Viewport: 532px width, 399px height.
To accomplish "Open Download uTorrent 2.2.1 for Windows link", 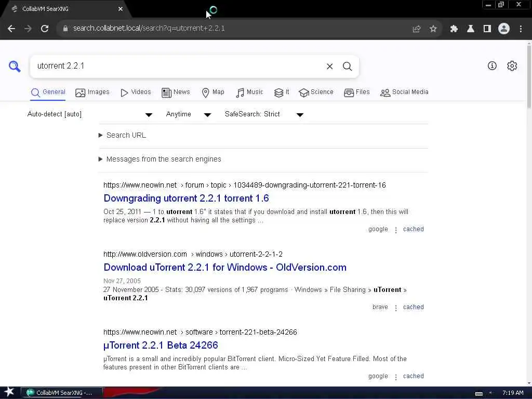I will point(225,268).
